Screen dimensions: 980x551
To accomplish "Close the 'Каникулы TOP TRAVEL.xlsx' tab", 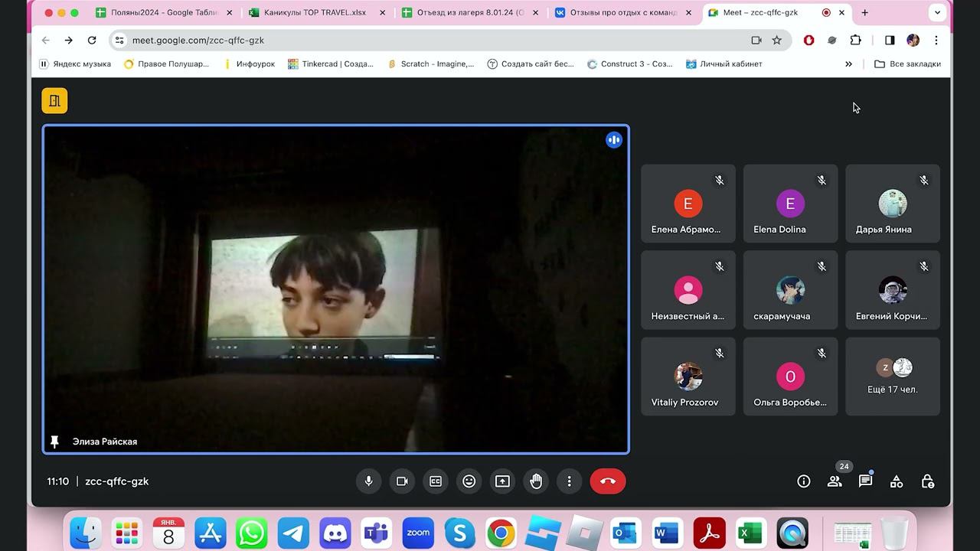I will click(382, 12).
